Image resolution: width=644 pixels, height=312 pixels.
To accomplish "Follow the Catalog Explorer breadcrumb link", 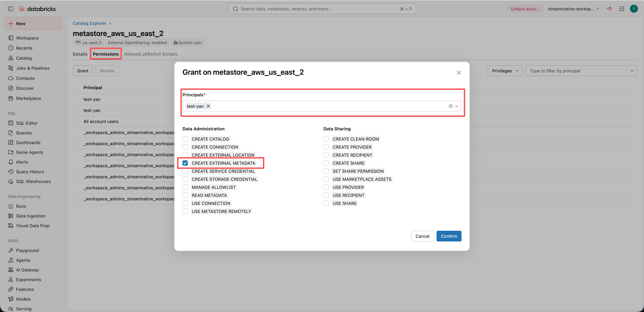I will (x=90, y=23).
